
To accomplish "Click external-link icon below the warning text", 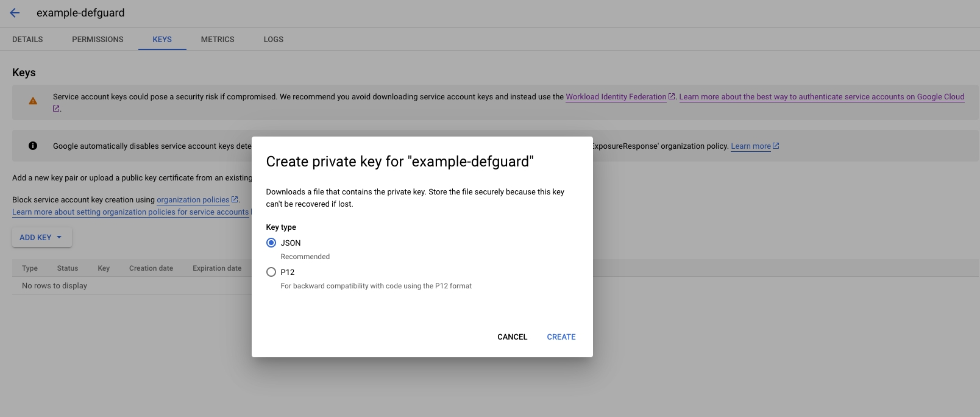I will (56, 109).
